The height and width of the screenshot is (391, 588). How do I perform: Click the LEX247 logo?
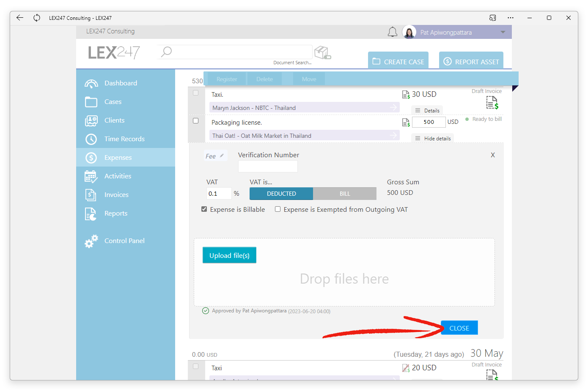click(x=114, y=52)
